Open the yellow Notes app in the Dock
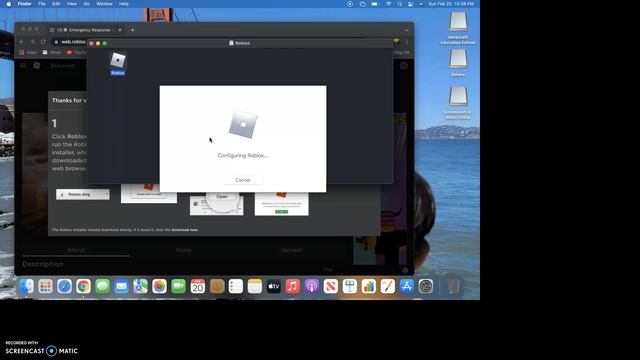The width and height of the screenshot is (640, 360). [255, 287]
